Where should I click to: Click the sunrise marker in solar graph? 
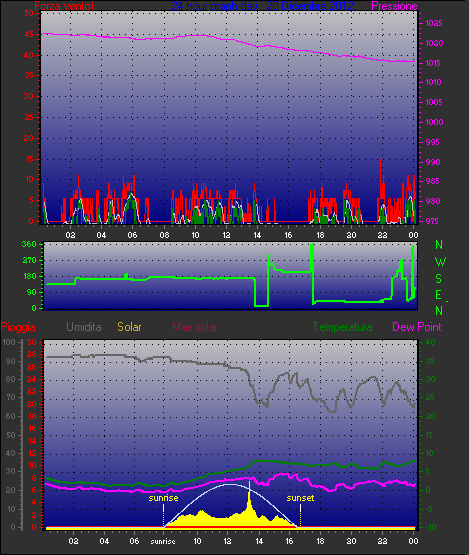coord(163,498)
